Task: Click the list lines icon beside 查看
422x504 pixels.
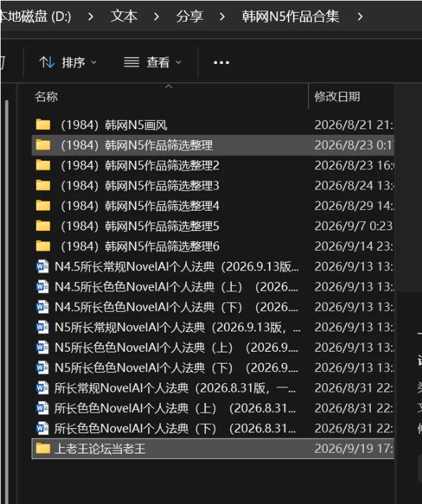Action: 131,62
